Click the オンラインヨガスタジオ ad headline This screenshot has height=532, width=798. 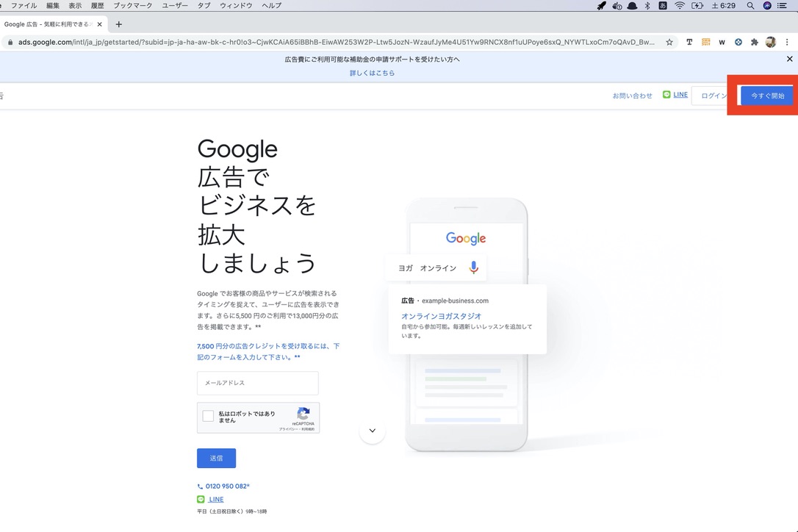coord(441,316)
